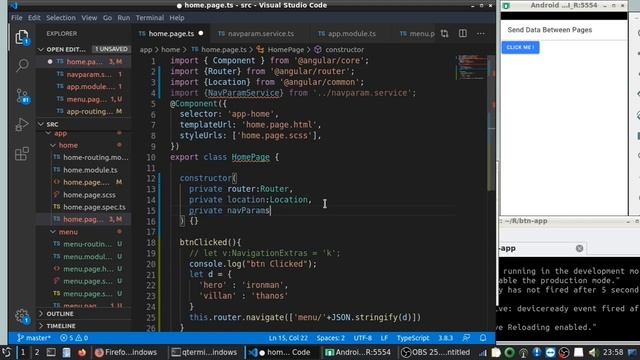Image resolution: width=640 pixels, height=360 pixels.
Task: Collapse the SRC folder section
Action: (84, 124)
